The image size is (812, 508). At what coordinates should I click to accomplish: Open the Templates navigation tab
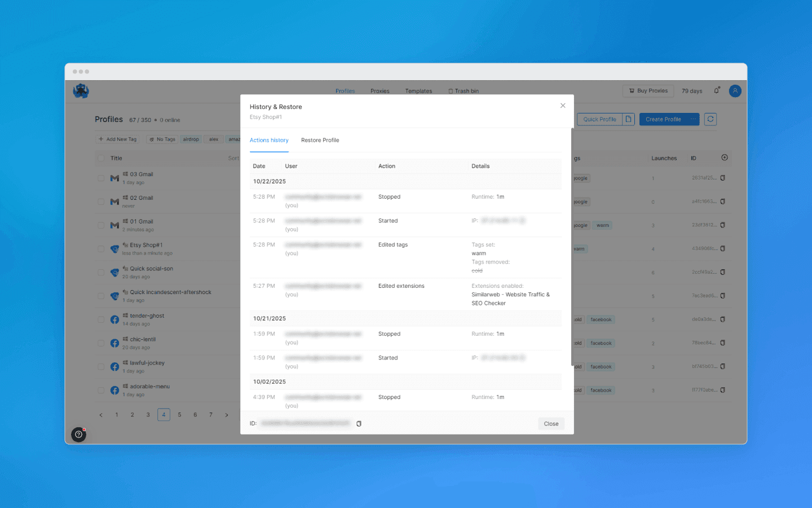[418, 91]
